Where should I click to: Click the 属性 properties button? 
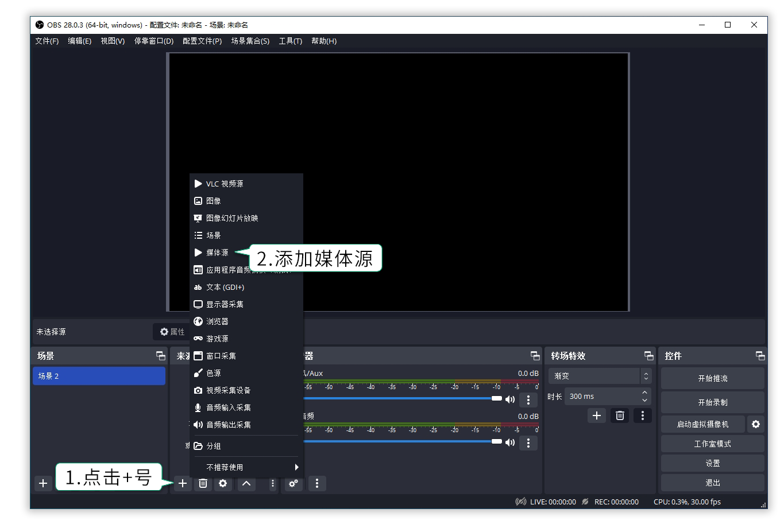coord(172,332)
